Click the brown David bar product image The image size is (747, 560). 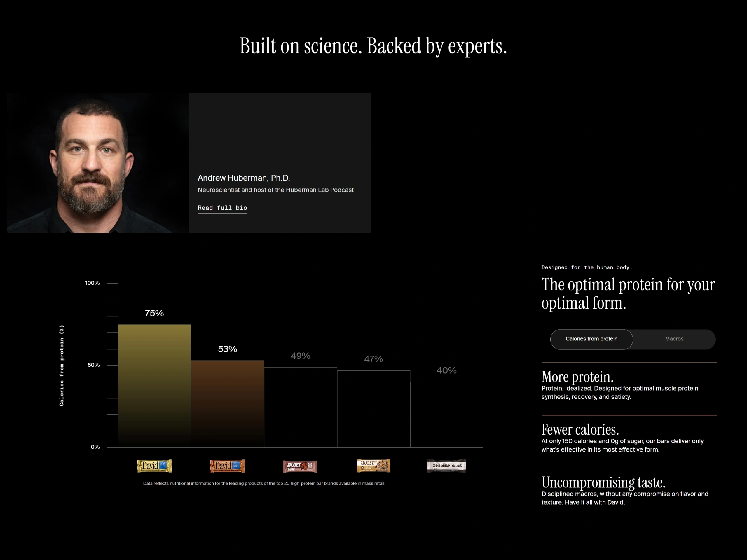point(227,466)
